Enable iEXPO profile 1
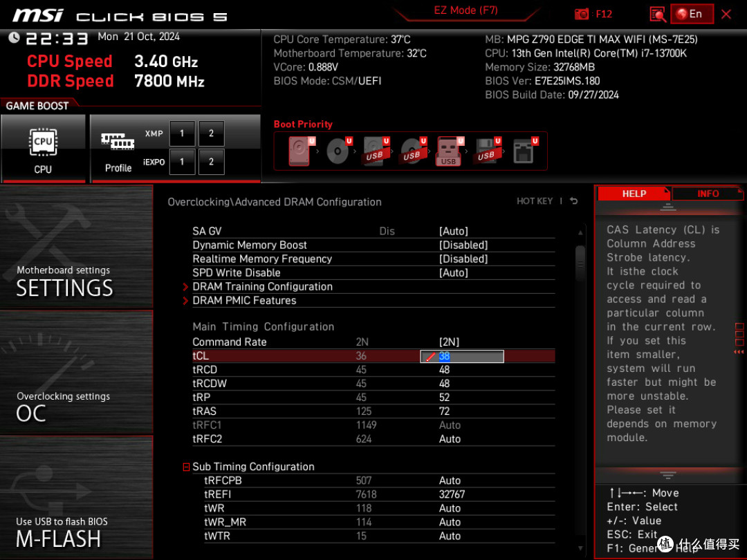Viewport: 747px width, 560px height. [182, 162]
